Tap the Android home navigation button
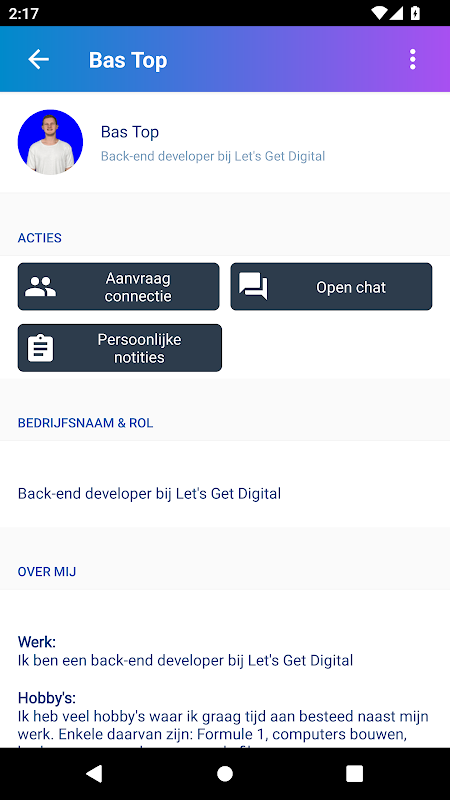Viewport: 450px width, 800px height. tap(225, 773)
